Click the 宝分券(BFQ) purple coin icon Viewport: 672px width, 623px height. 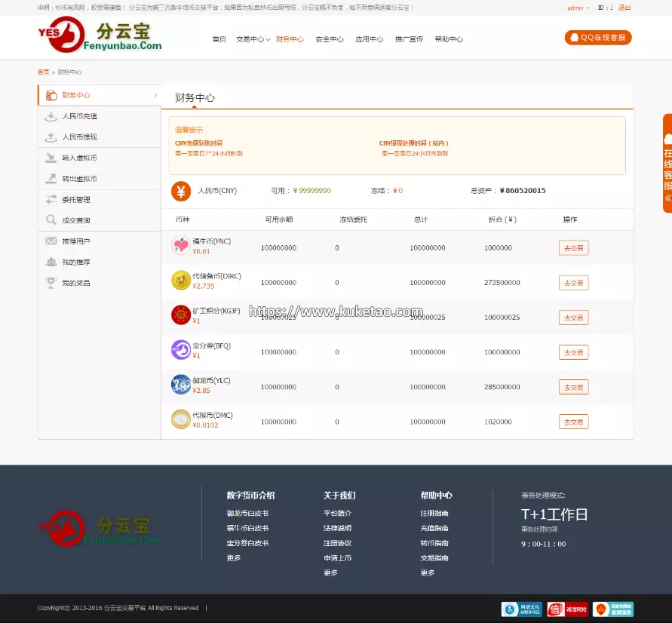pyautogui.click(x=181, y=350)
